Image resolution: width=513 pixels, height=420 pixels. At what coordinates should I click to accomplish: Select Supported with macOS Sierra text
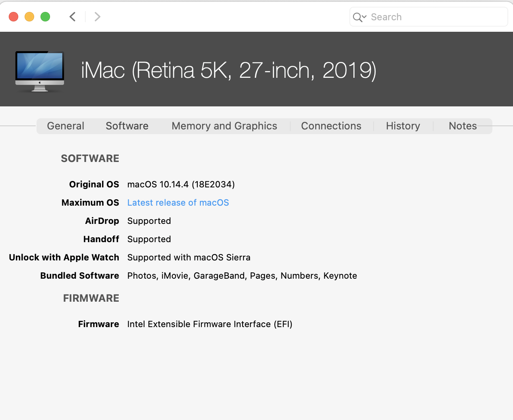(x=189, y=257)
